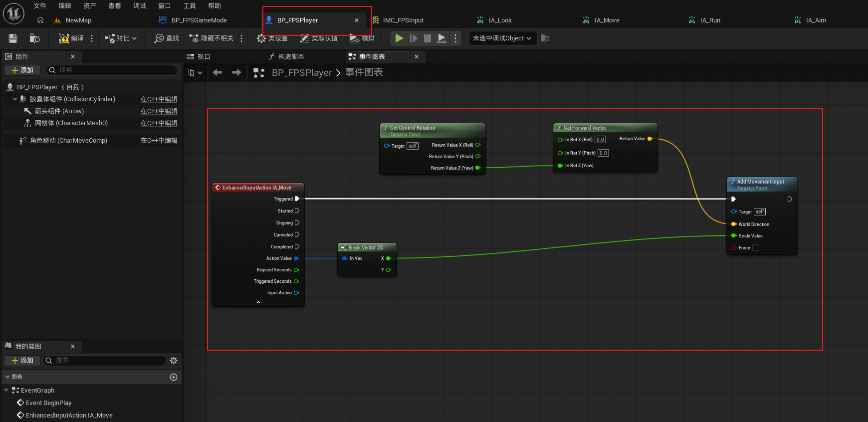Click 在C++中编辑 link for 箭头组件

(x=159, y=111)
